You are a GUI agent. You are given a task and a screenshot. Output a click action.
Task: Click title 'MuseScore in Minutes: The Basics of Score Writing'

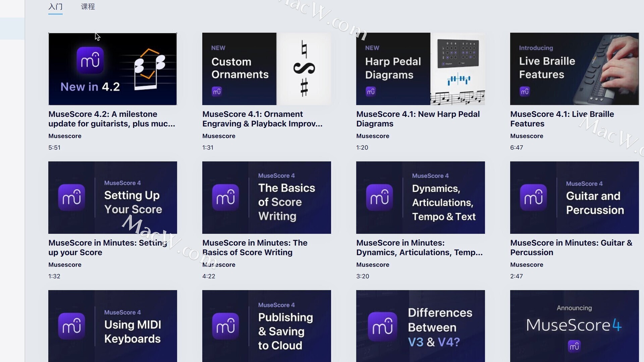(255, 248)
